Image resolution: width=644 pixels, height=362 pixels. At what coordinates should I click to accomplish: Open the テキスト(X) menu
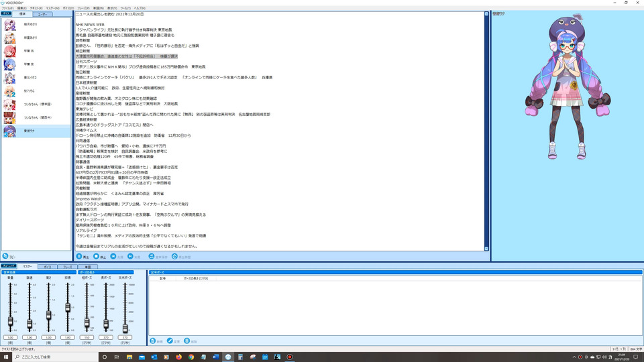coord(36,8)
